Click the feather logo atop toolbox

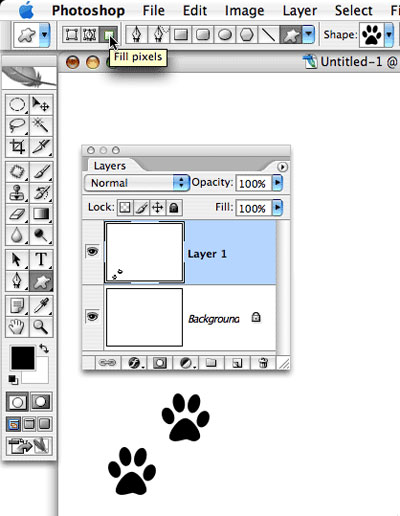coord(29,77)
